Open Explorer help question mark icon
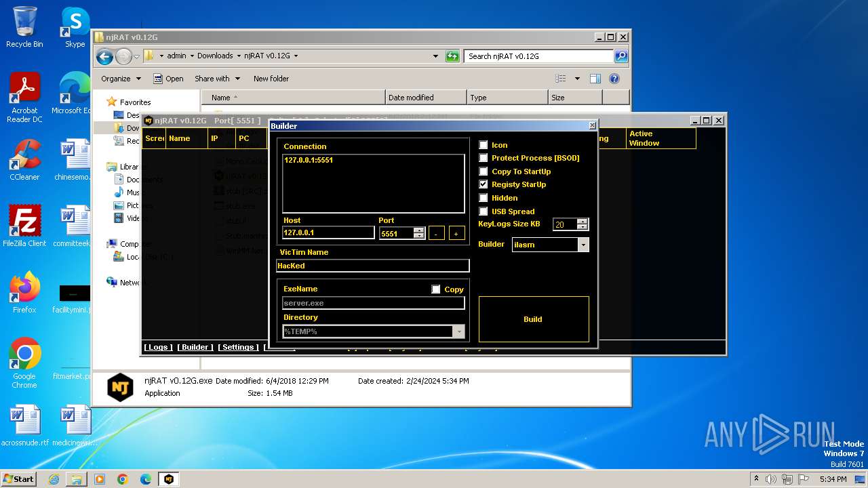Screen dimensions: 868x488 click(x=614, y=79)
